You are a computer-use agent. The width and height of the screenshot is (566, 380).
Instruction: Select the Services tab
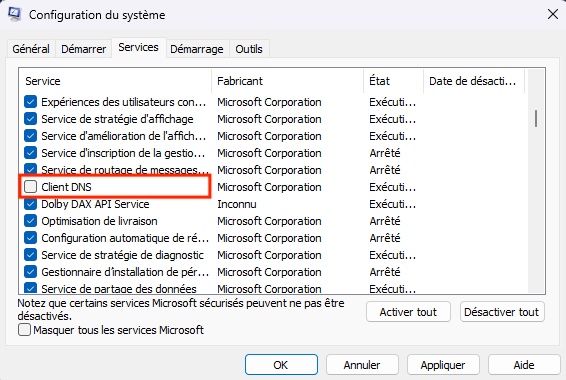pos(139,47)
